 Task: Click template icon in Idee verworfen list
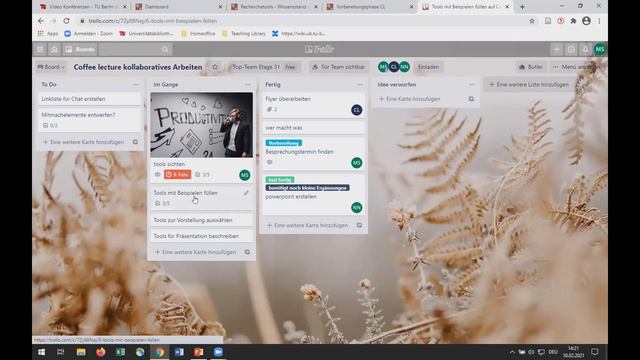coord(471,99)
